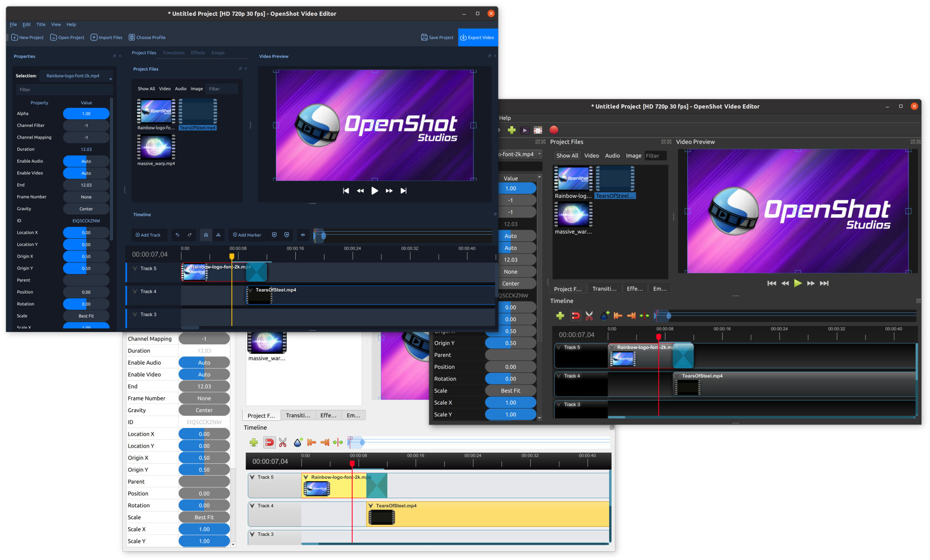930x560 pixels.
Task: Click the center-playhead icon in the dark window timeline toolbar
Action: click(x=644, y=316)
